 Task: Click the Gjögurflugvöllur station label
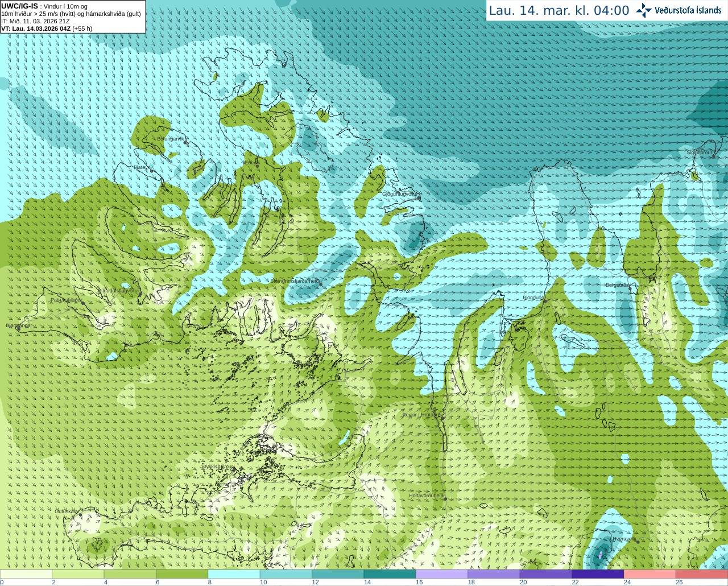click(400, 194)
